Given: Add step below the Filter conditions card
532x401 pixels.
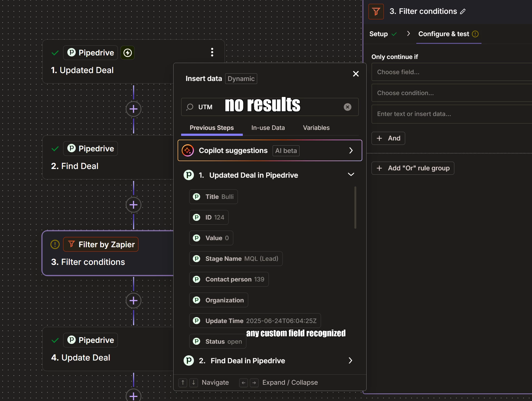Looking at the screenshot, I should (133, 300).
